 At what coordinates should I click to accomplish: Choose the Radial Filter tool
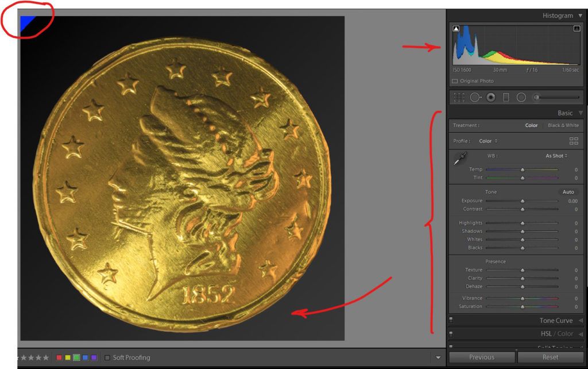521,97
